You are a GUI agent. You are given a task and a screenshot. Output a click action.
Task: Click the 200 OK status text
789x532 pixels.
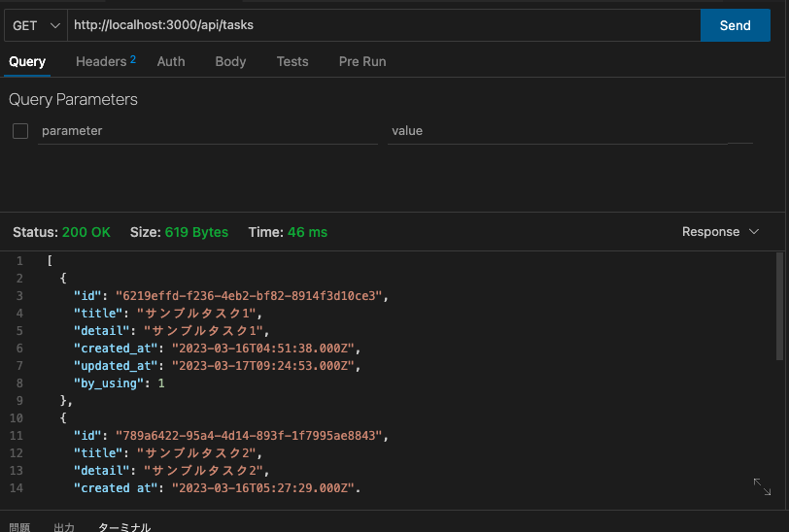point(86,232)
